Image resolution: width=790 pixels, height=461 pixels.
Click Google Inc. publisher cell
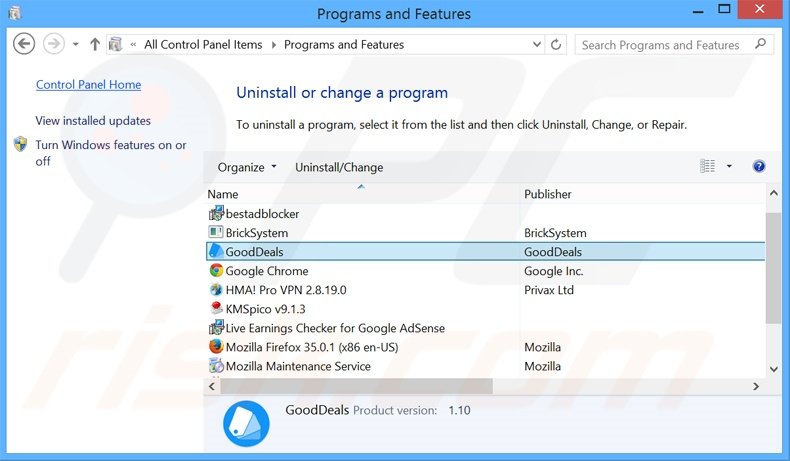tap(554, 271)
